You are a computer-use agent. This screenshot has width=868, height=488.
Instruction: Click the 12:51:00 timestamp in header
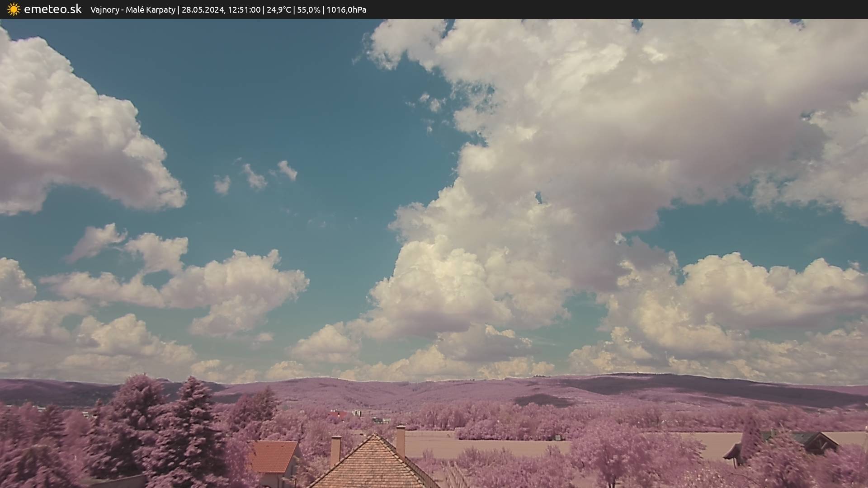[244, 10]
